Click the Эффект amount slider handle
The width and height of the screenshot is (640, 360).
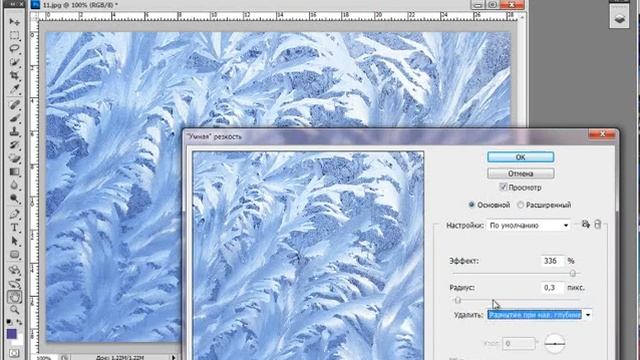[573, 273]
